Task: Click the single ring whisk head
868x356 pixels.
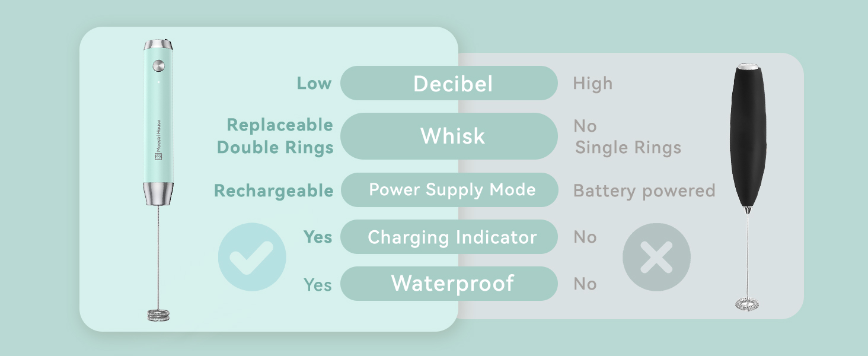Action: 747,304
